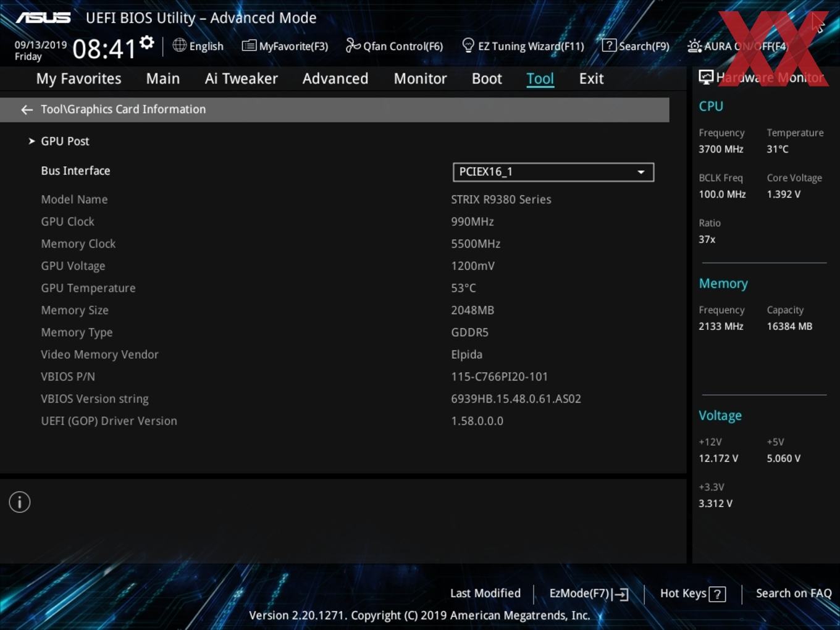This screenshot has height=630, width=840.
Task: Click the 1.58.0.0.0 driver version
Action: click(477, 421)
